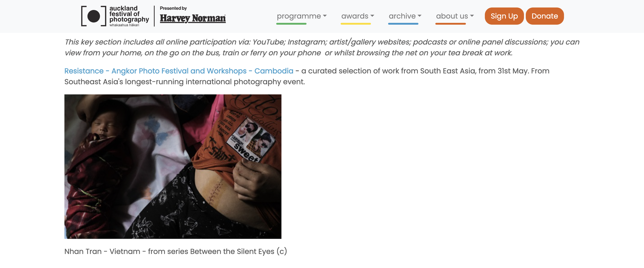Open the archive dropdown caret

(x=419, y=16)
